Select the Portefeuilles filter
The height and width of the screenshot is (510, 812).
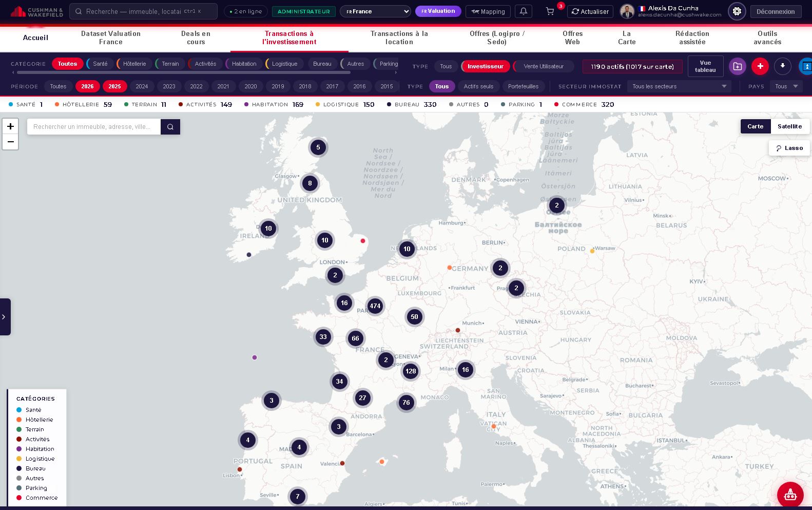(x=523, y=86)
